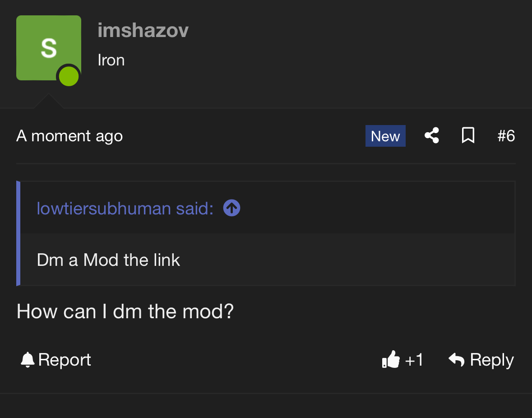Click the thumbs-up like icon

point(391,360)
